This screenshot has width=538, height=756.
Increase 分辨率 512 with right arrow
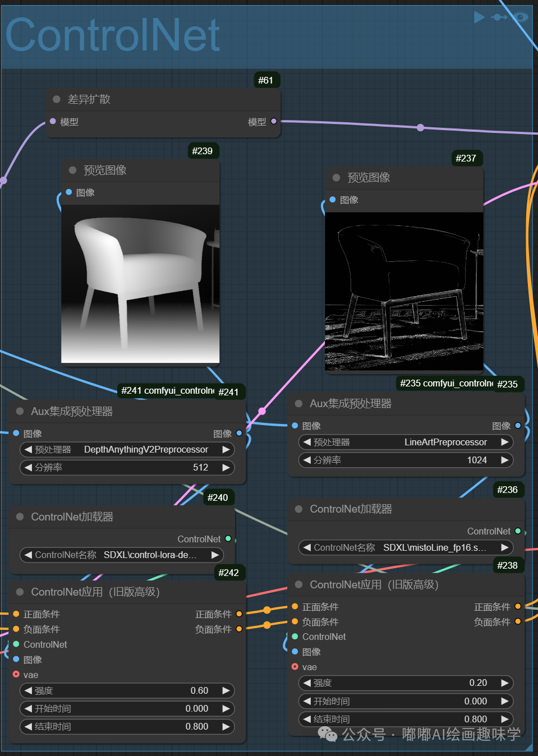click(x=226, y=467)
